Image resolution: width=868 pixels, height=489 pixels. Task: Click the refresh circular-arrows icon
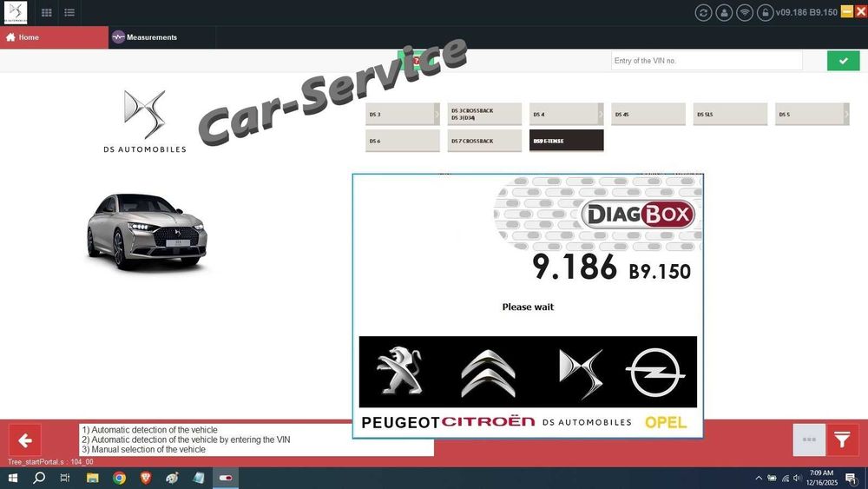pos(703,13)
